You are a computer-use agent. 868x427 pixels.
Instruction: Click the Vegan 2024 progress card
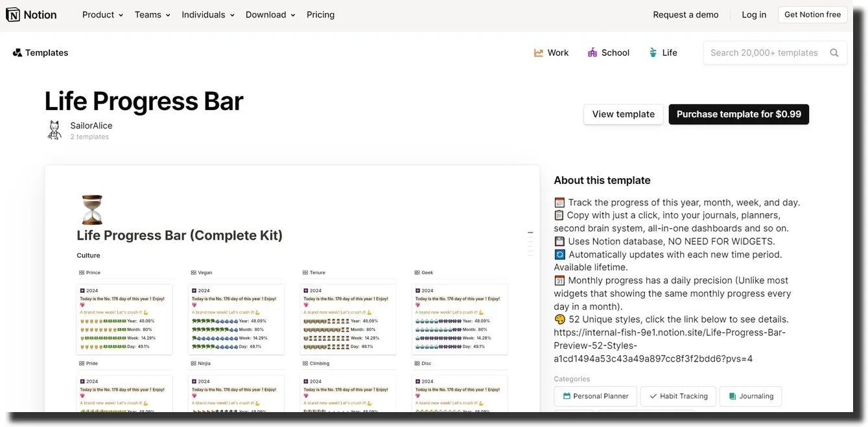[236, 319]
